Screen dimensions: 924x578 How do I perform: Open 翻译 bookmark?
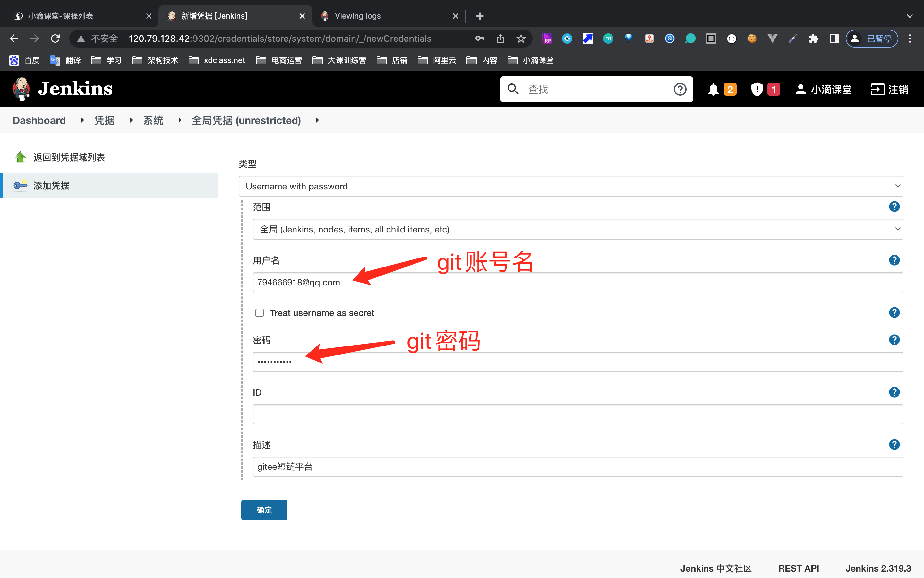(65, 60)
